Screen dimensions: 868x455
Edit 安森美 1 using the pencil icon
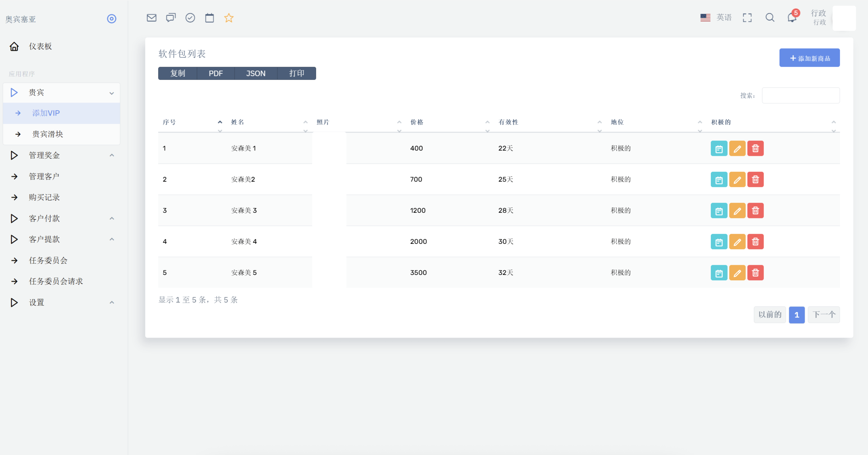[737, 148]
